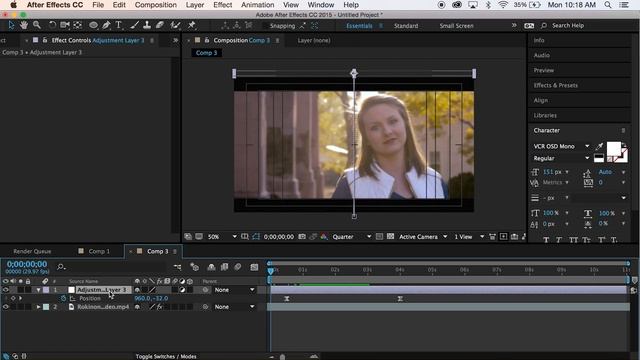This screenshot has height=360, width=640.
Task: Select the Hand tool
Action: [x=24, y=25]
